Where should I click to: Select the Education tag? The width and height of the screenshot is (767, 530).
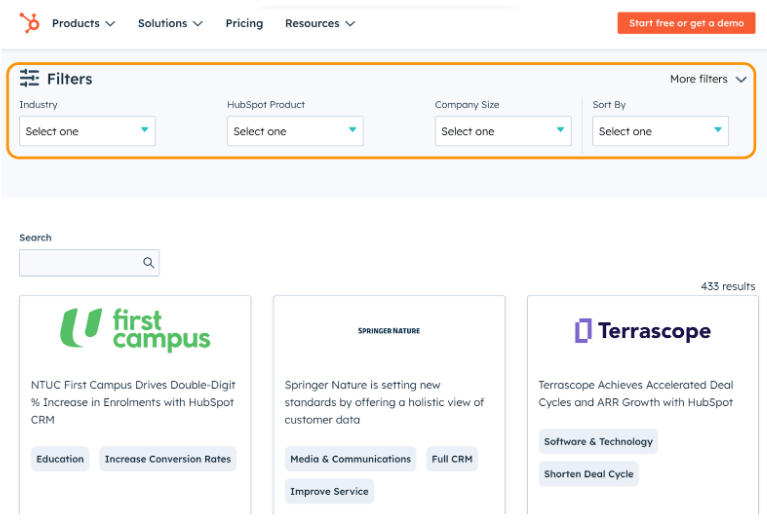point(60,459)
